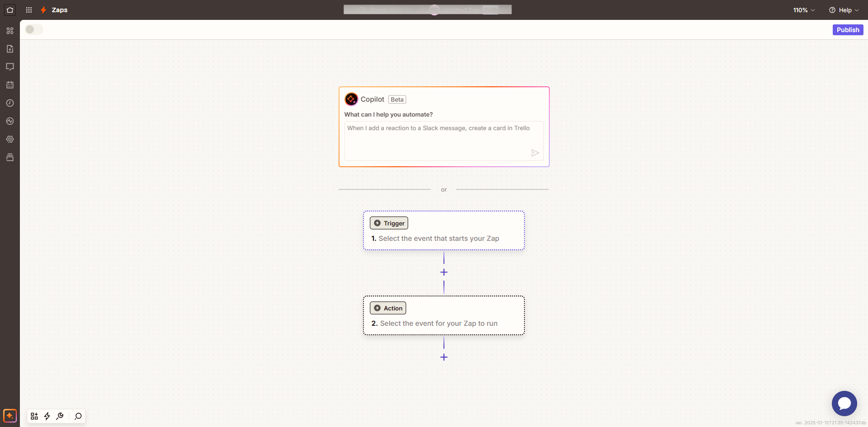Open the Zap details document icon in sidebar
The image size is (868, 427).
pyautogui.click(x=10, y=49)
